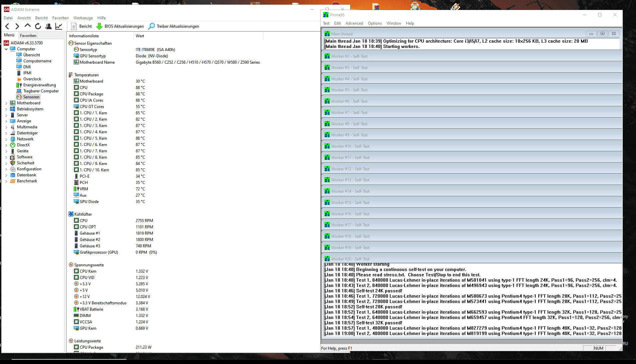Click the AIDA64 back navigation arrow

pos(7,26)
